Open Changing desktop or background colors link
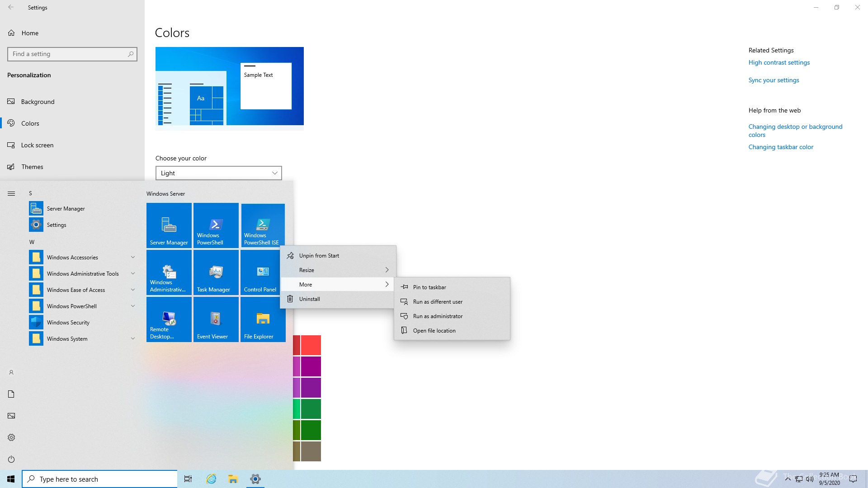Image resolution: width=868 pixels, height=488 pixels. [795, 131]
